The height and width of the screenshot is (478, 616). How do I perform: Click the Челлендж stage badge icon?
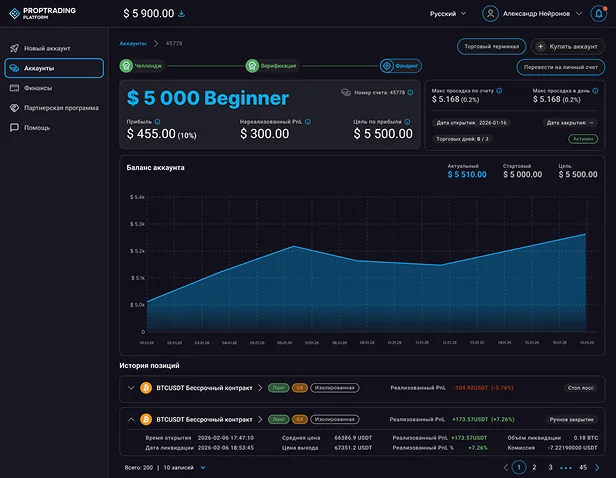pyautogui.click(x=126, y=66)
